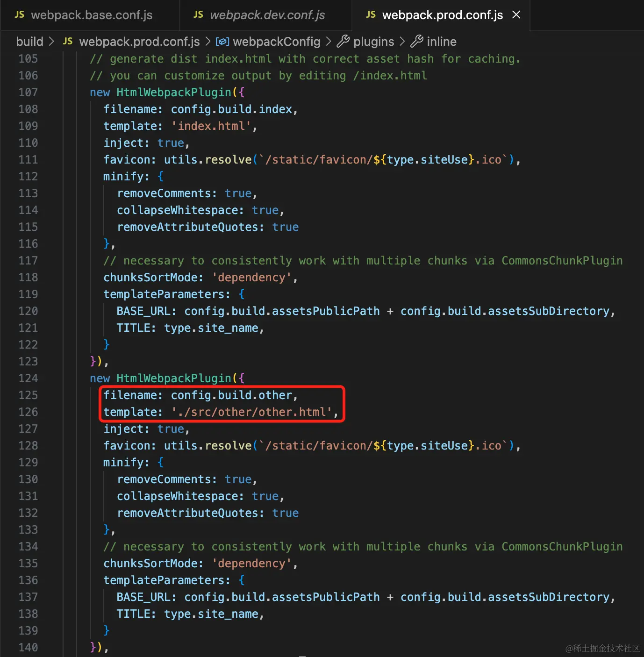The height and width of the screenshot is (657, 644).
Task: Click line number 124 in the gutter
Action: pos(28,378)
